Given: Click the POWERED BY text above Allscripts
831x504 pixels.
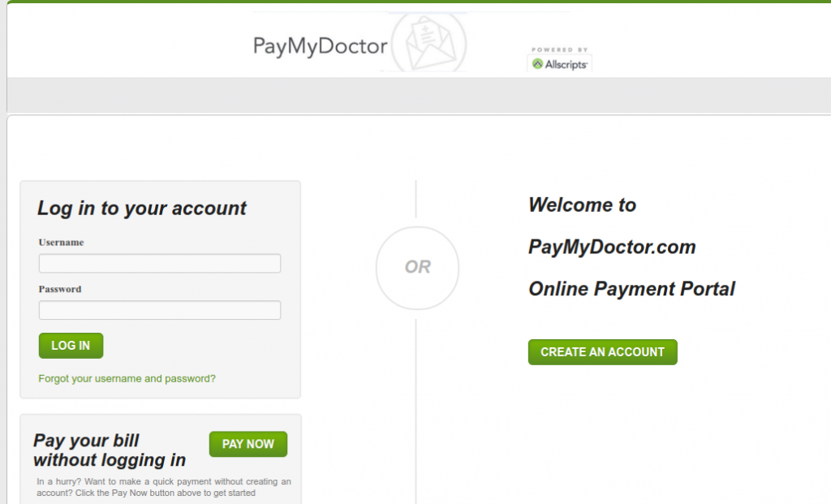Looking at the screenshot, I should point(560,50).
